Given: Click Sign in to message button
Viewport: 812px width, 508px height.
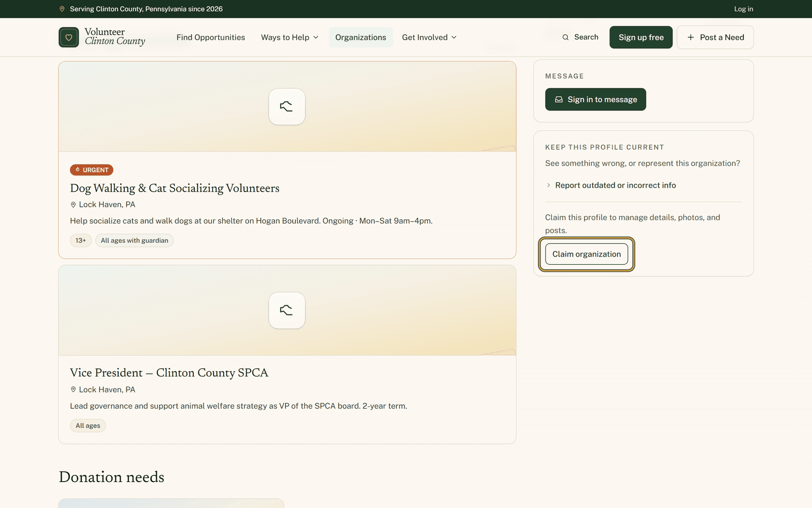Looking at the screenshot, I should 595,100.
